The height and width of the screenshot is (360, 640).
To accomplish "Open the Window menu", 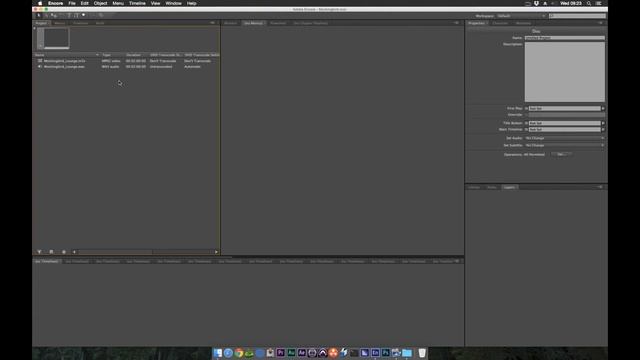I will 173,3.
